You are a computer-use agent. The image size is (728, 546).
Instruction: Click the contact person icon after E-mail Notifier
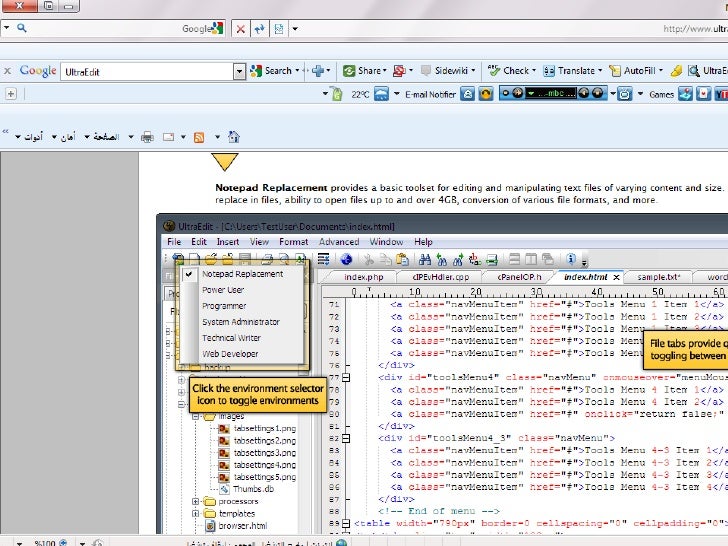coord(468,94)
